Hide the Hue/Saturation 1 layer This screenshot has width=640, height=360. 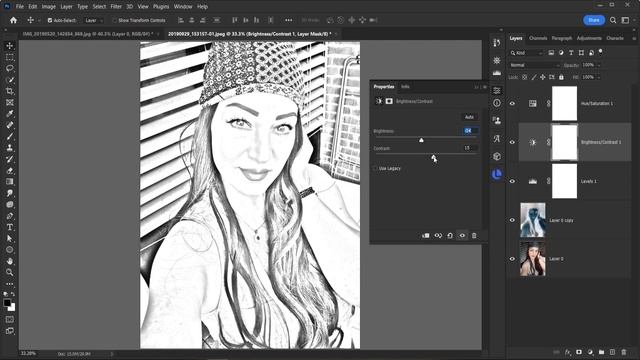coord(512,103)
